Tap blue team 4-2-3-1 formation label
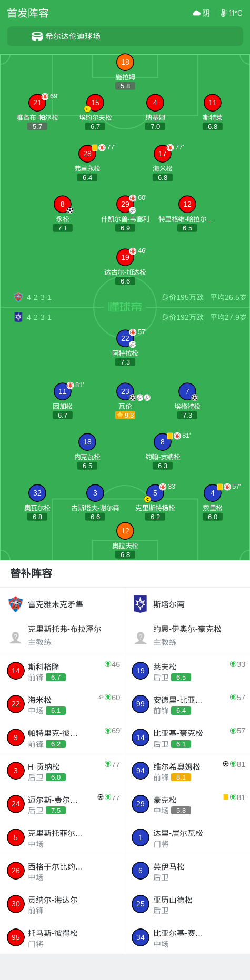The height and width of the screenshot is (980, 250). point(39,317)
